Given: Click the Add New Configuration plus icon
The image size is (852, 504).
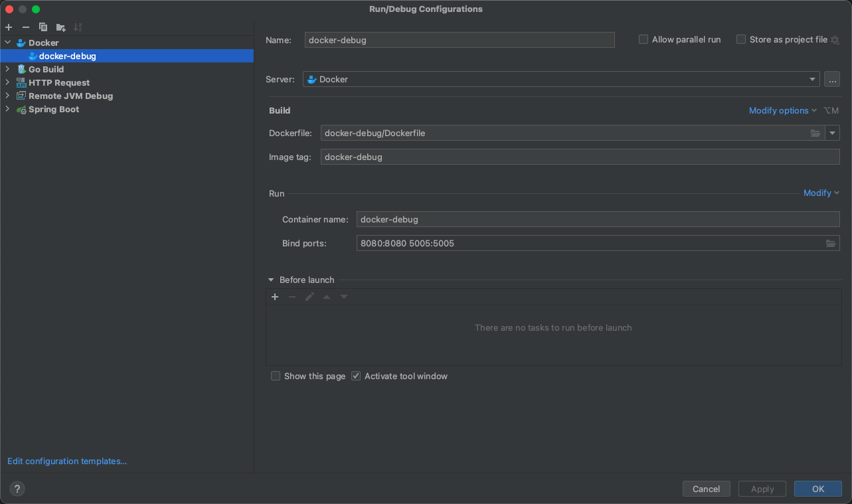Looking at the screenshot, I should pos(9,27).
